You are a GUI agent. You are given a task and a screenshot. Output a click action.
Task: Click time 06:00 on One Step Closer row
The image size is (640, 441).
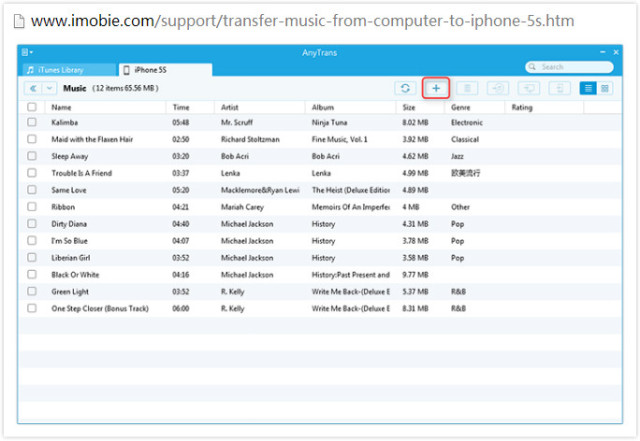(x=180, y=309)
